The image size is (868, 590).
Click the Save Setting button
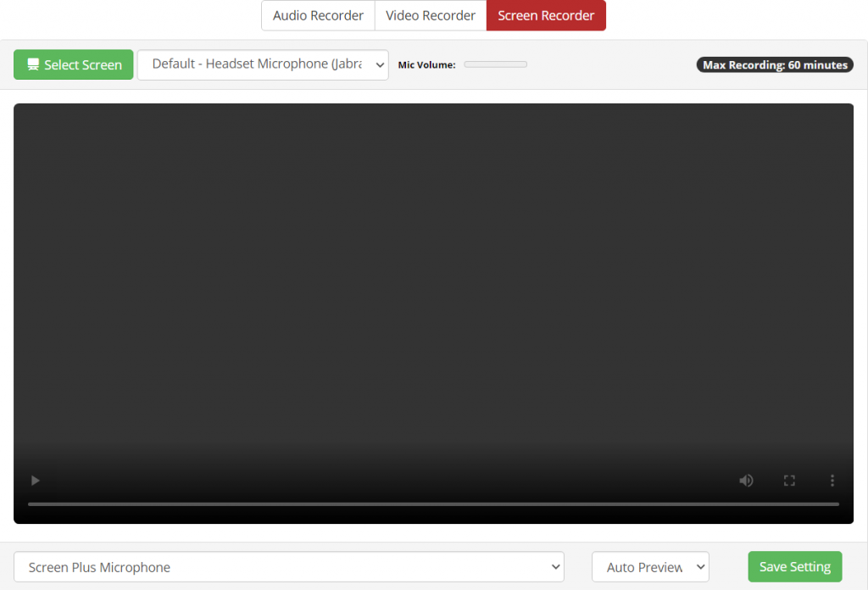(x=795, y=567)
